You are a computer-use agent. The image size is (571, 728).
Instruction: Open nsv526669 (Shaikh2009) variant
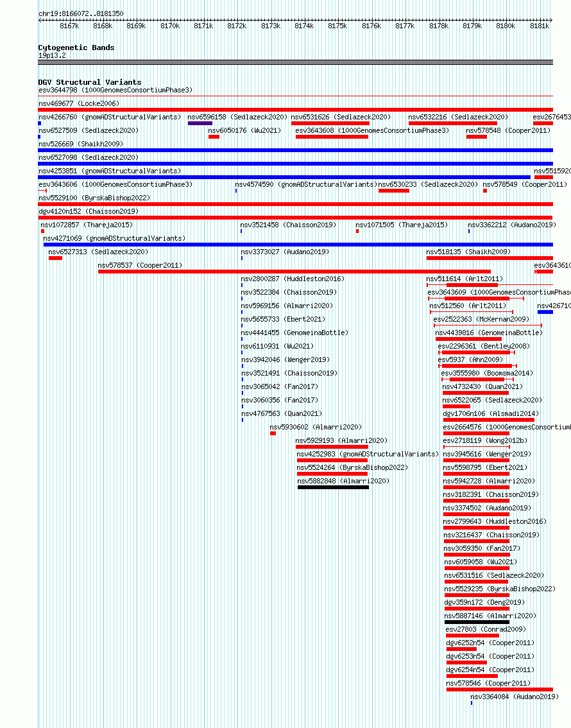(81, 144)
